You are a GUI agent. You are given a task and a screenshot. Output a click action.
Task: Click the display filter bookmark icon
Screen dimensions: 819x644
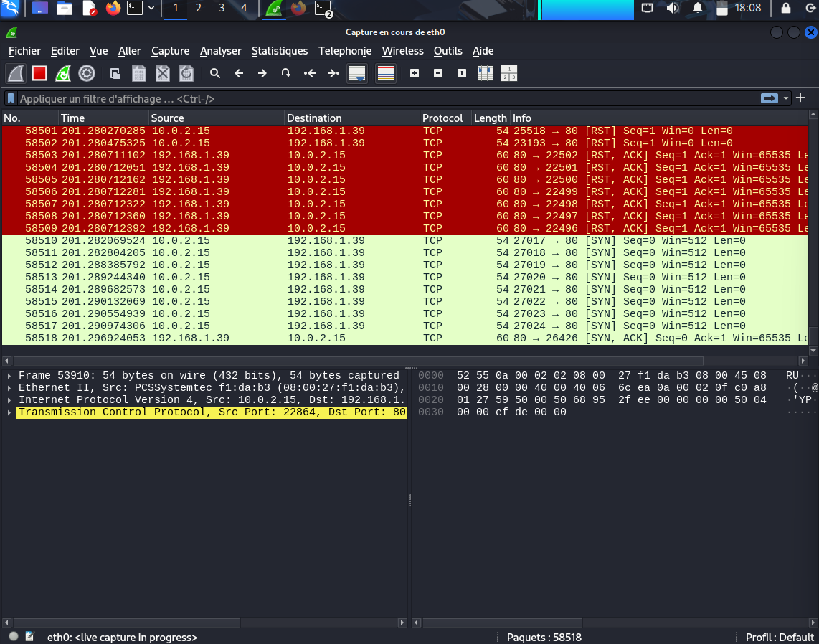pos(11,98)
